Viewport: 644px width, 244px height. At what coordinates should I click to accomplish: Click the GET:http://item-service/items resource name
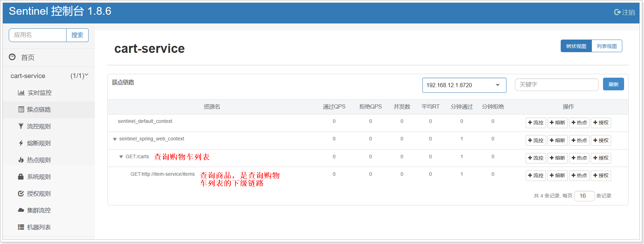[x=162, y=174]
